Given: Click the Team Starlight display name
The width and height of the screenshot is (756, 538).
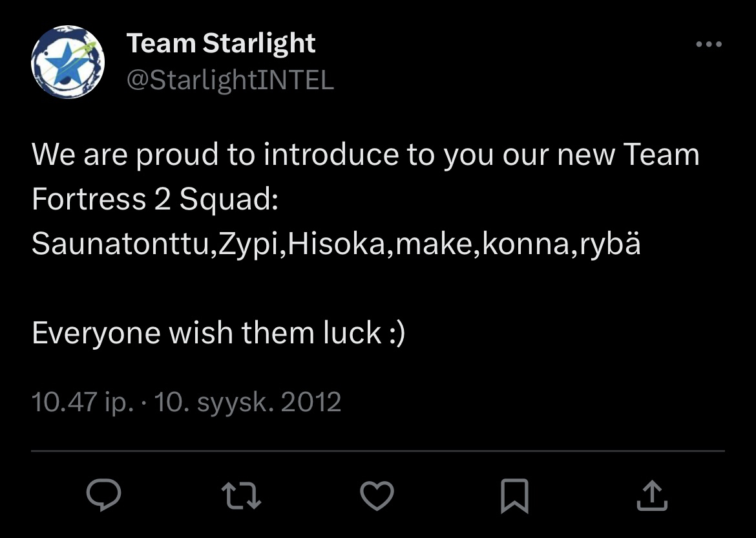Looking at the screenshot, I should (221, 43).
